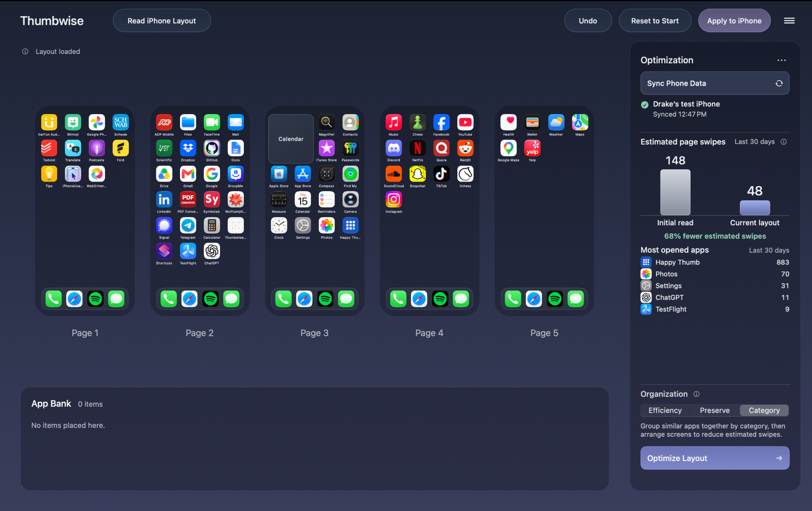812x511 pixels.
Task: Click the GitHub app icon on Page 2
Action: click(x=212, y=148)
